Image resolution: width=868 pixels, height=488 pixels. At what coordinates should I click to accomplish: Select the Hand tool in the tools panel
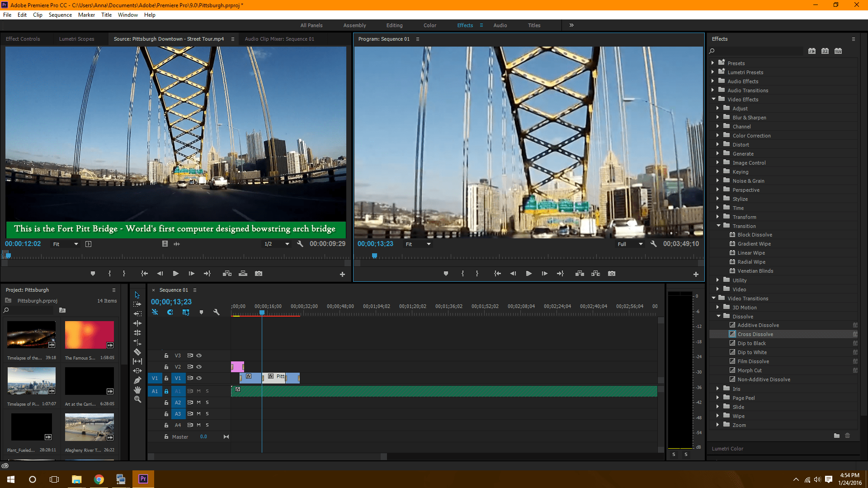tap(137, 390)
